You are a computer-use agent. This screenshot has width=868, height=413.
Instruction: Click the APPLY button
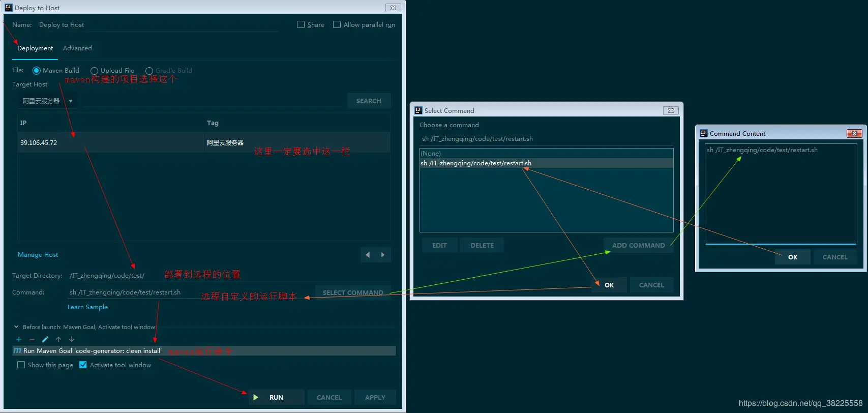pos(375,397)
